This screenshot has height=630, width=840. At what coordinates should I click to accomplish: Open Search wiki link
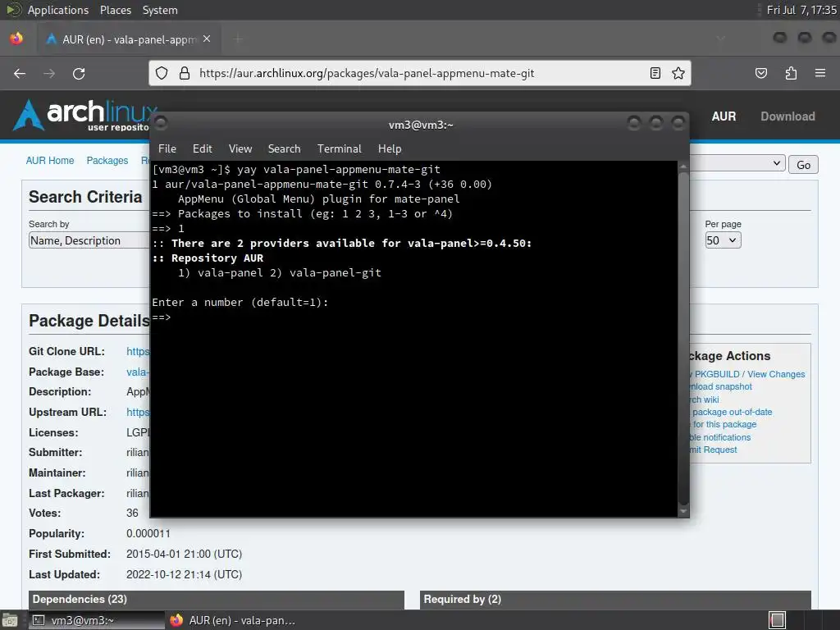705,399
